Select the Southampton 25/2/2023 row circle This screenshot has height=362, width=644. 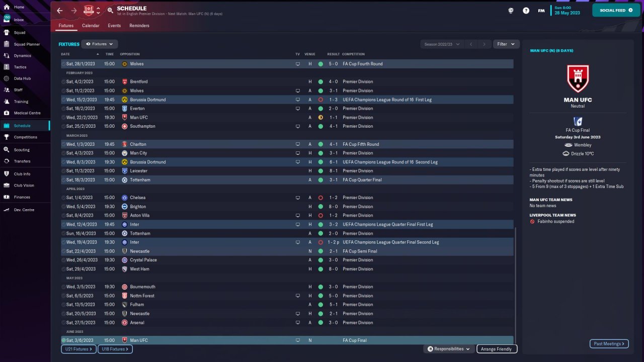(x=64, y=127)
